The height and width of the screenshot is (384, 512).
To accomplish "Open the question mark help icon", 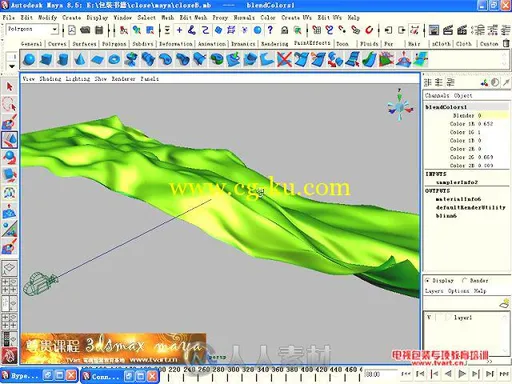I will 270,30.
